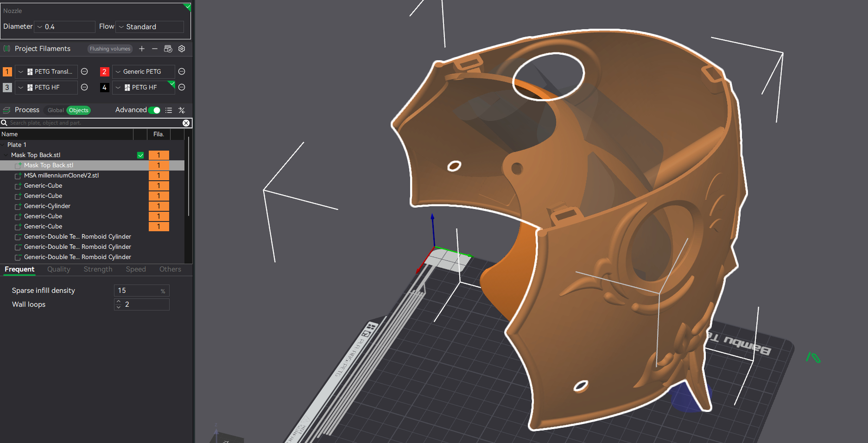Clear the object search field
The width and height of the screenshot is (868, 443).
point(186,123)
